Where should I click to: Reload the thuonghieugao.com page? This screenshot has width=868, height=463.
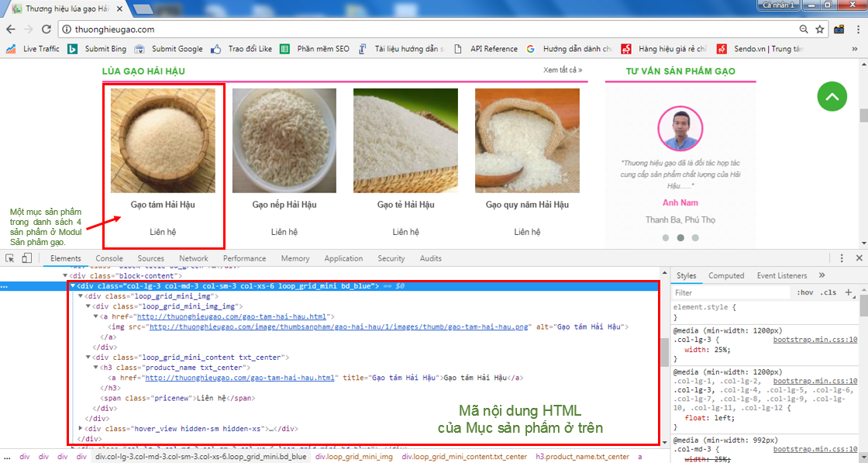(x=46, y=29)
